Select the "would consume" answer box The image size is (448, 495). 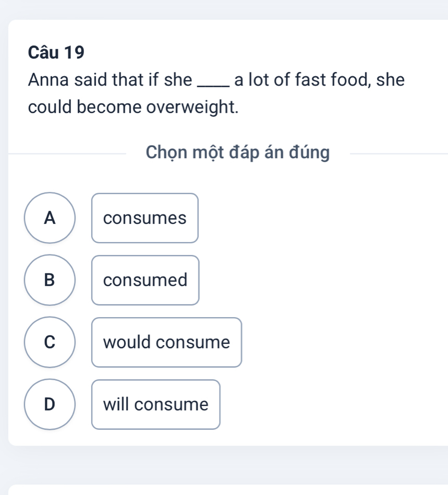click(x=166, y=342)
